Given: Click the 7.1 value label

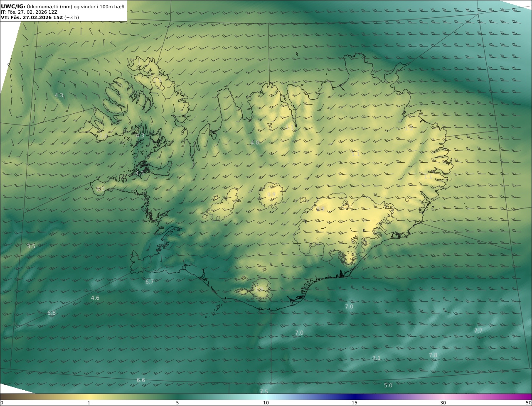Looking at the screenshot, I should point(376,358).
